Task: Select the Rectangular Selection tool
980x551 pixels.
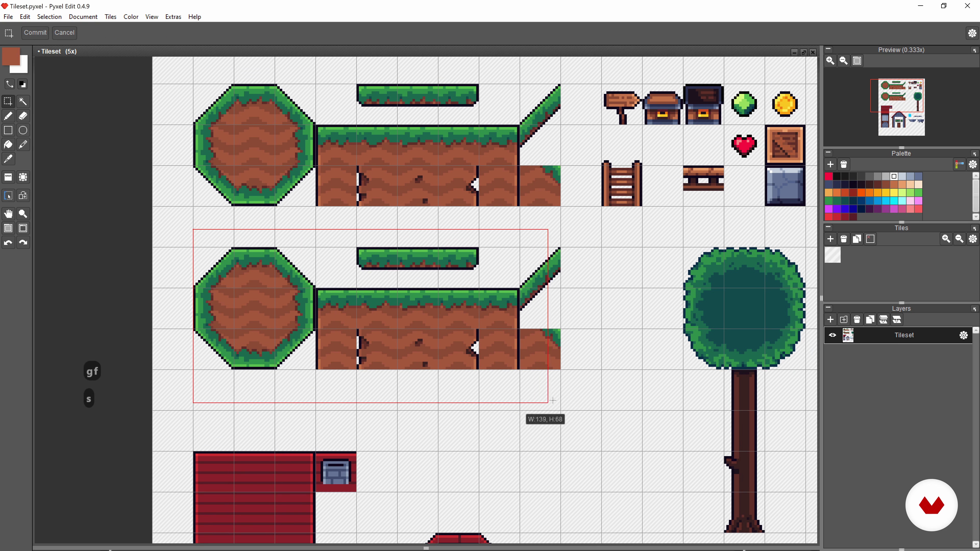Action: (8, 101)
